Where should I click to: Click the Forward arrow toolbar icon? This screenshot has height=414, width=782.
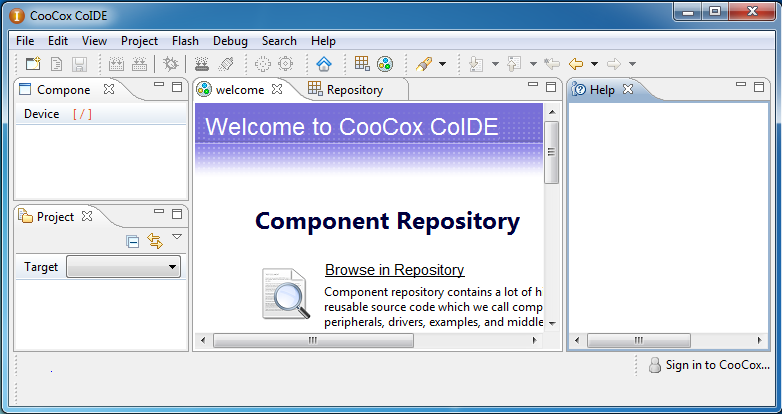pyautogui.click(x=614, y=64)
